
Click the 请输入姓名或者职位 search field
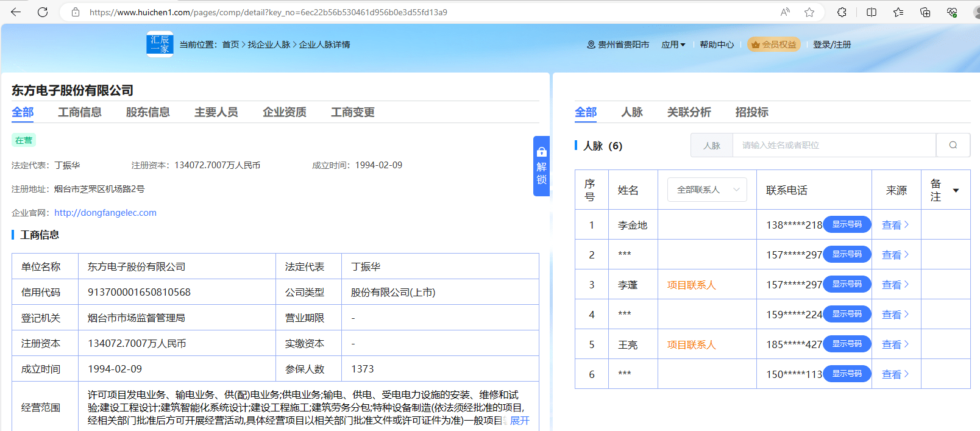(x=834, y=145)
